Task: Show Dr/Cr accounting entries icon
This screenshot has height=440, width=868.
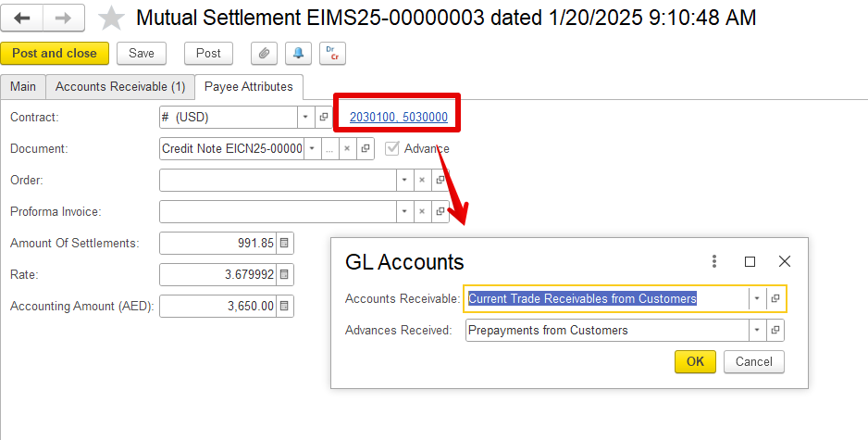Action: [332, 53]
